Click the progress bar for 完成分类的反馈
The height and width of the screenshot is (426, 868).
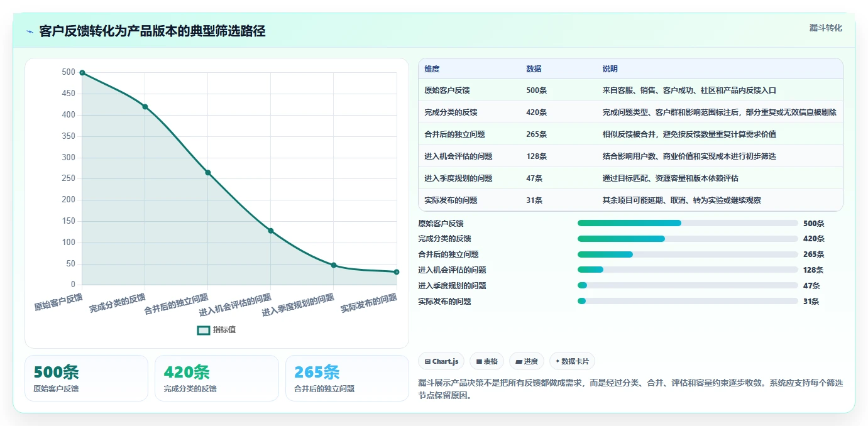click(688, 239)
